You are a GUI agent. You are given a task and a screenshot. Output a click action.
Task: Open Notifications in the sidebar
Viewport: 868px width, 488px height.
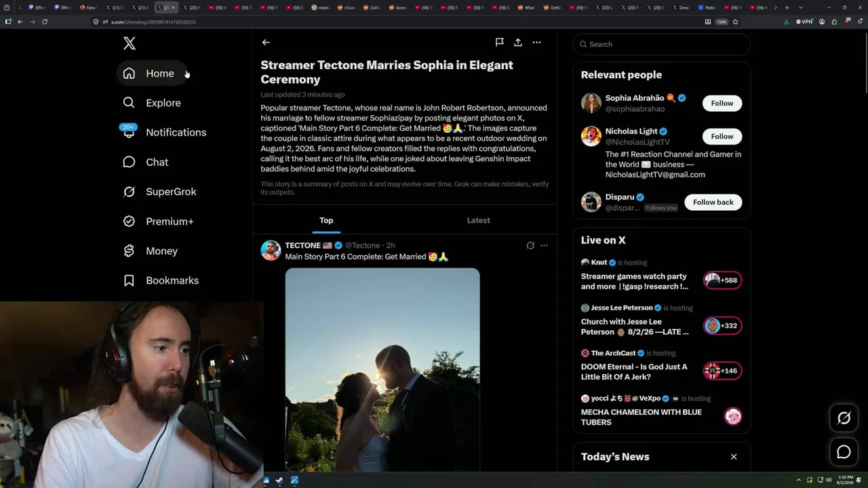[x=164, y=132]
